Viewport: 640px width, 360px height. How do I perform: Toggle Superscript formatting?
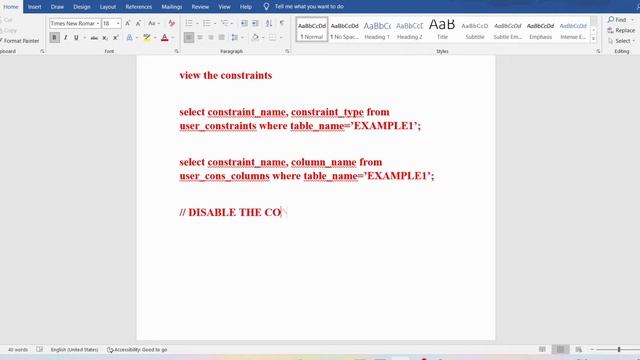(116, 38)
